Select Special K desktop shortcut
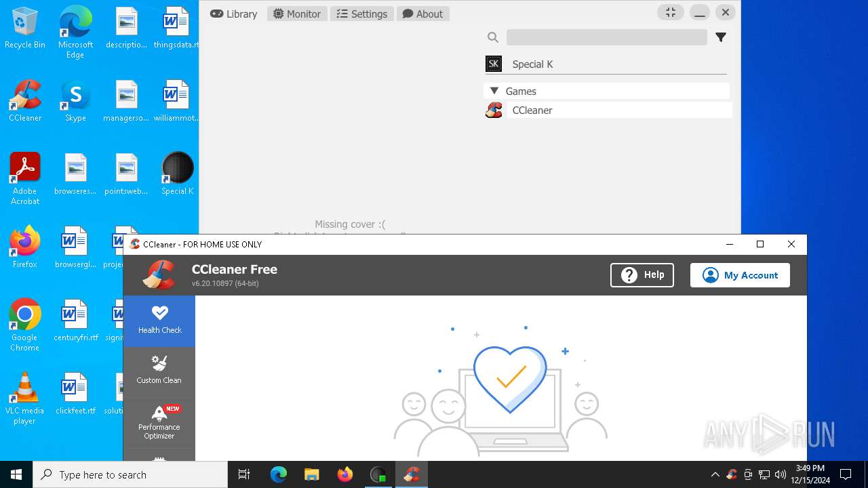 click(x=178, y=174)
